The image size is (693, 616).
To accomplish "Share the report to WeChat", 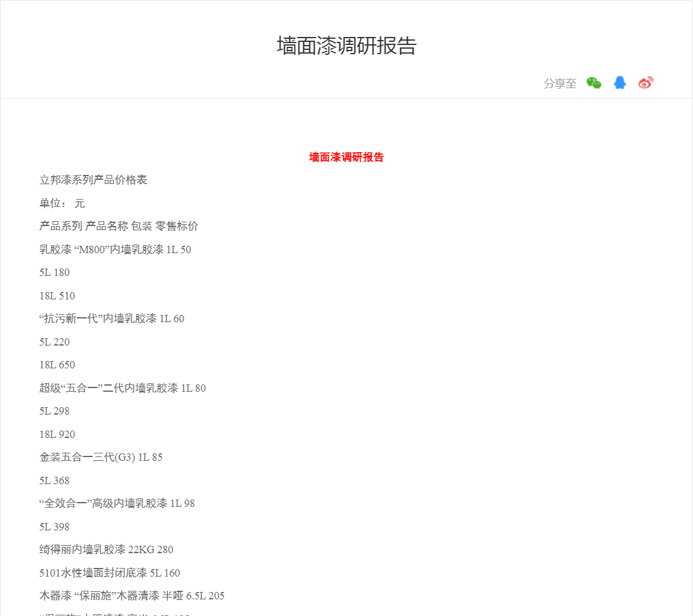I will 594,83.
